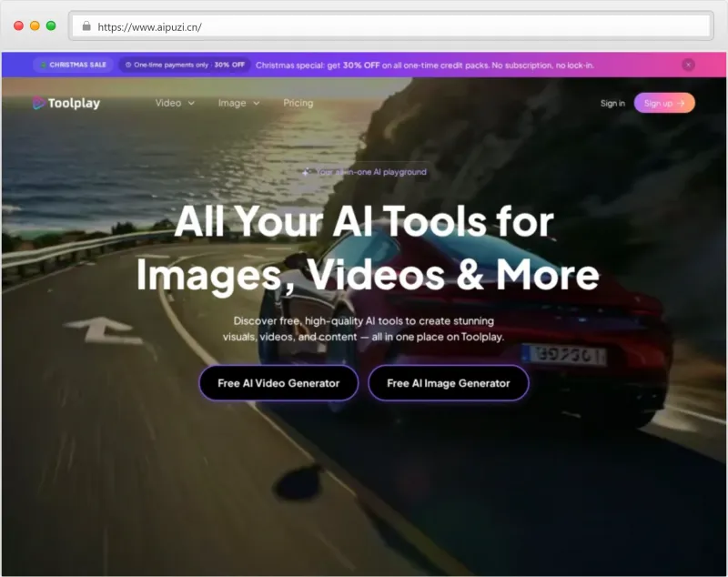This screenshot has width=728, height=577.
Task: Focus the URL address field
Action: pyautogui.click(x=391, y=26)
